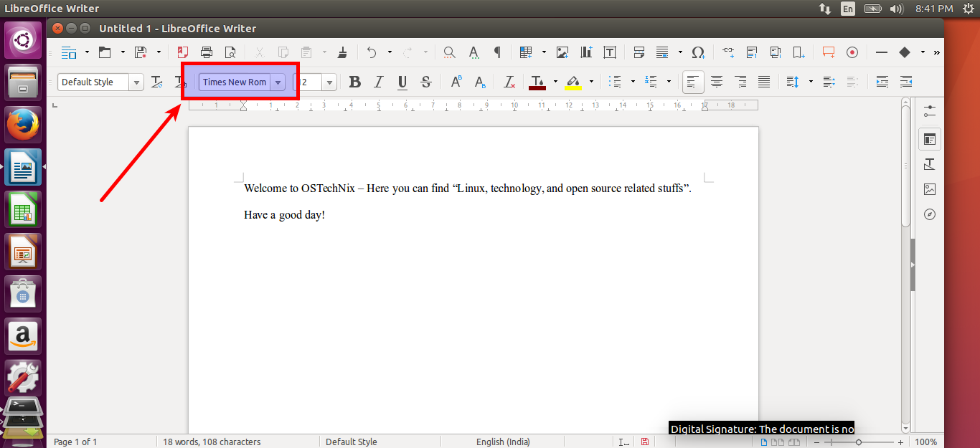Center align the paragraph
The height and width of the screenshot is (448, 980).
pos(716,82)
